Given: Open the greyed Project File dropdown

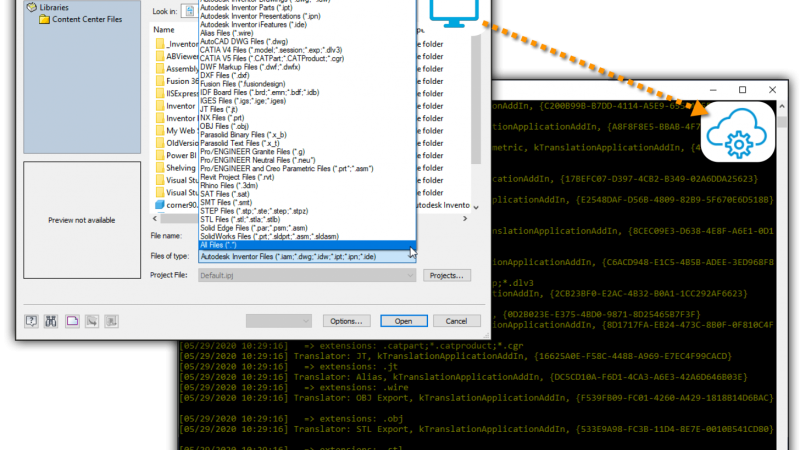Looking at the screenshot, I should [307, 276].
